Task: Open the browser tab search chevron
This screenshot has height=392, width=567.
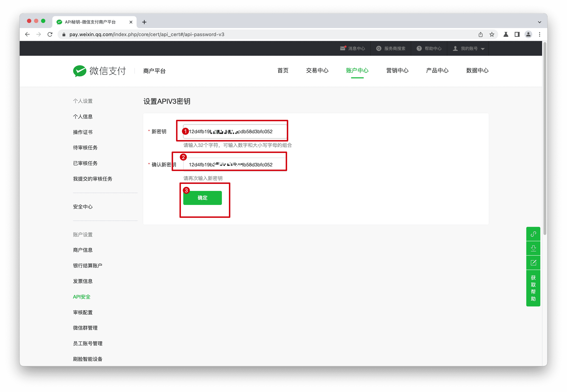Action: click(539, 22)
